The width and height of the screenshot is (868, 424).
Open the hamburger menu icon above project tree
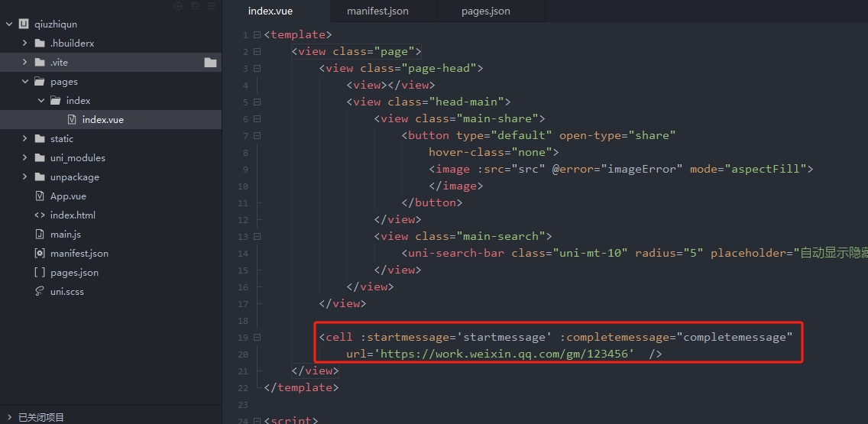(212, 6)
